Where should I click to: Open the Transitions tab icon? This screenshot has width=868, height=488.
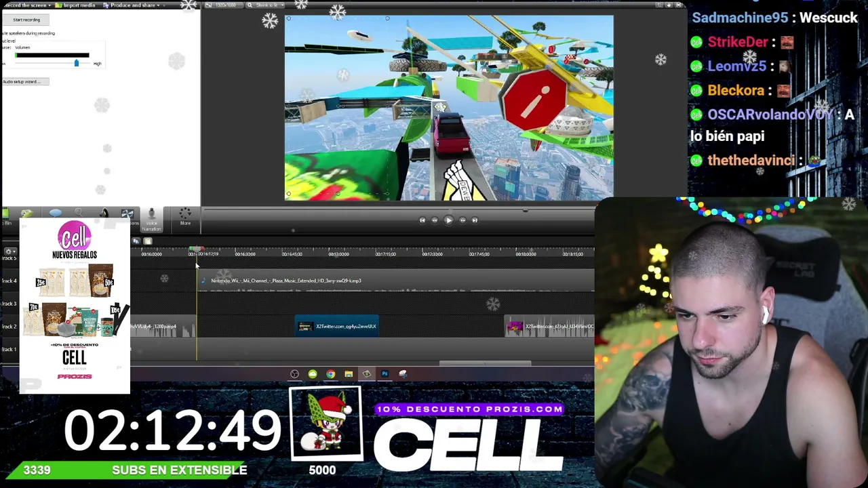pos(127,214)
